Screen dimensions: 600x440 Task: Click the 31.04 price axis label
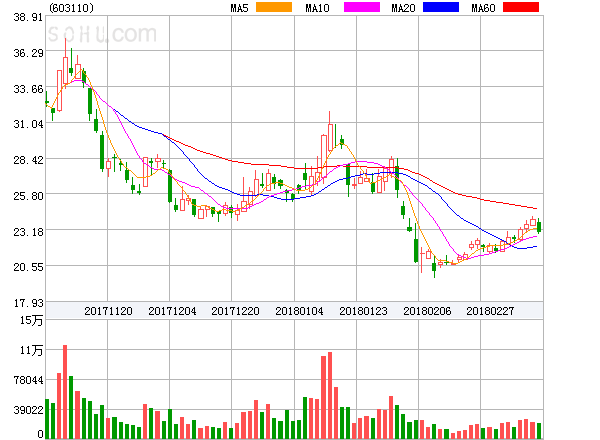pos(28,124)
